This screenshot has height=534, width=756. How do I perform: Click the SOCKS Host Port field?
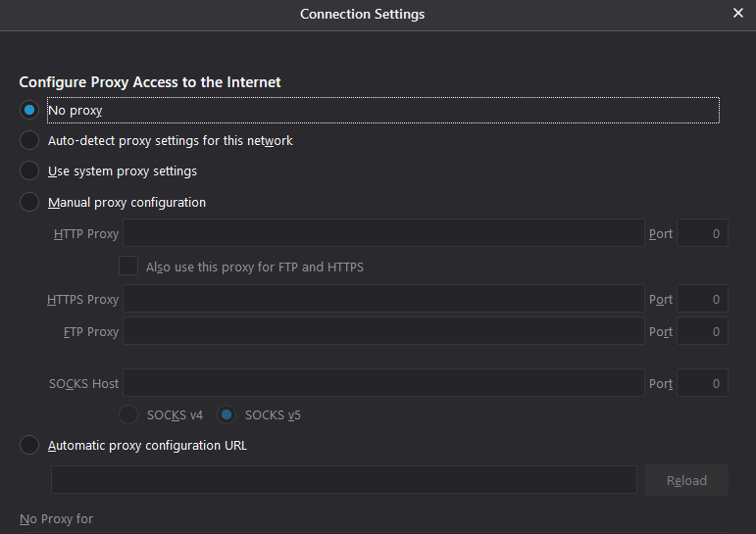(x=702, y=383)
